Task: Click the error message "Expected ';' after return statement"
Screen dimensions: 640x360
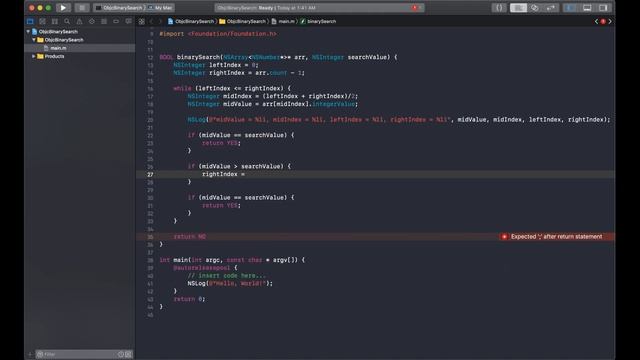Action: click(x=556, y=237)
